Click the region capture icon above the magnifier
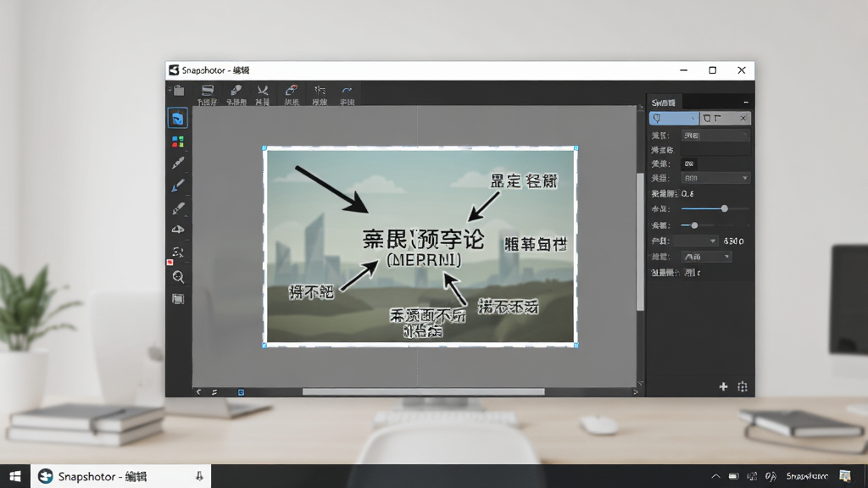Image resolution: width=868 pixels, height=488 pixels. [178, 252]
